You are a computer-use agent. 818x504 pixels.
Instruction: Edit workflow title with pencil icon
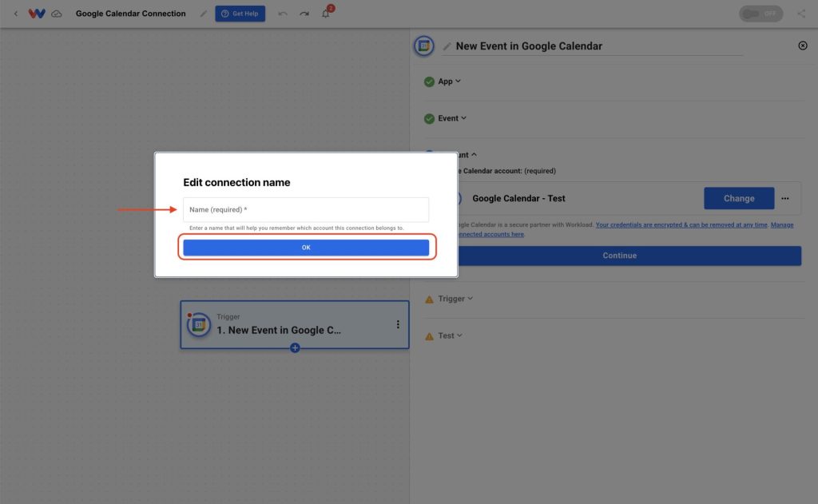(204, 14)
